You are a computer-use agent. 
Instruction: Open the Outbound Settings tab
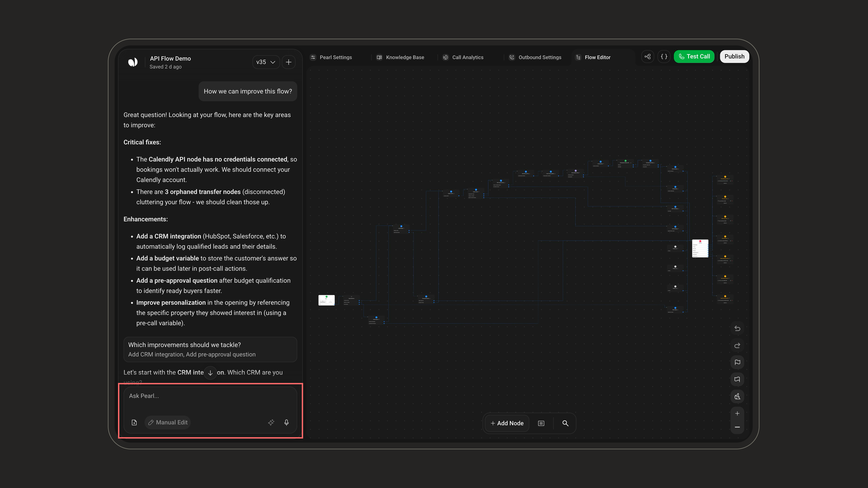pos(535,57)
